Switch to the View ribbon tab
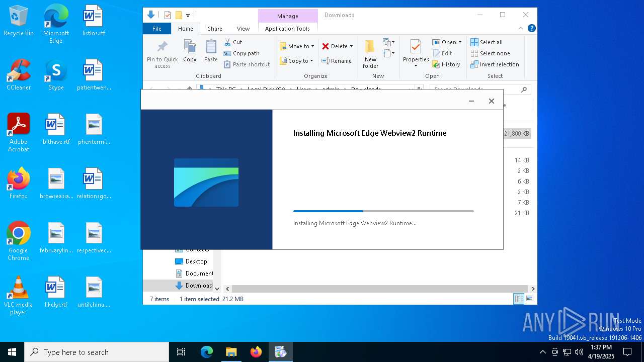The height and width of the screenshot is (362, 644). [x=243, y=29]
